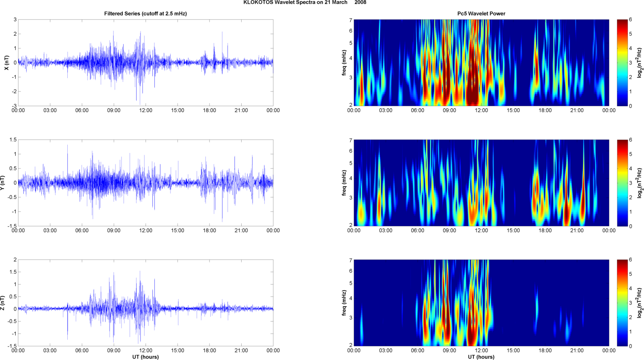
Task: Click inside the Y component time series plot
Action: click(x=146, y=183)
